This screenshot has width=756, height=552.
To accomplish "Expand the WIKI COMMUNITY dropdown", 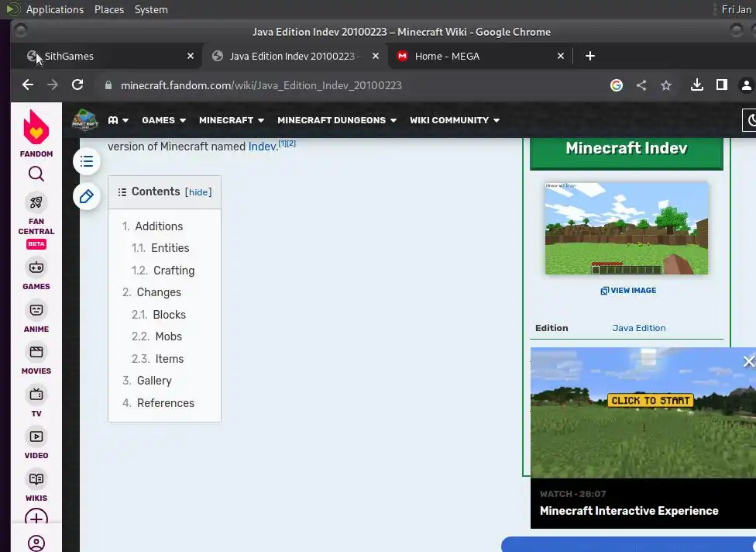I will point(454,120).
